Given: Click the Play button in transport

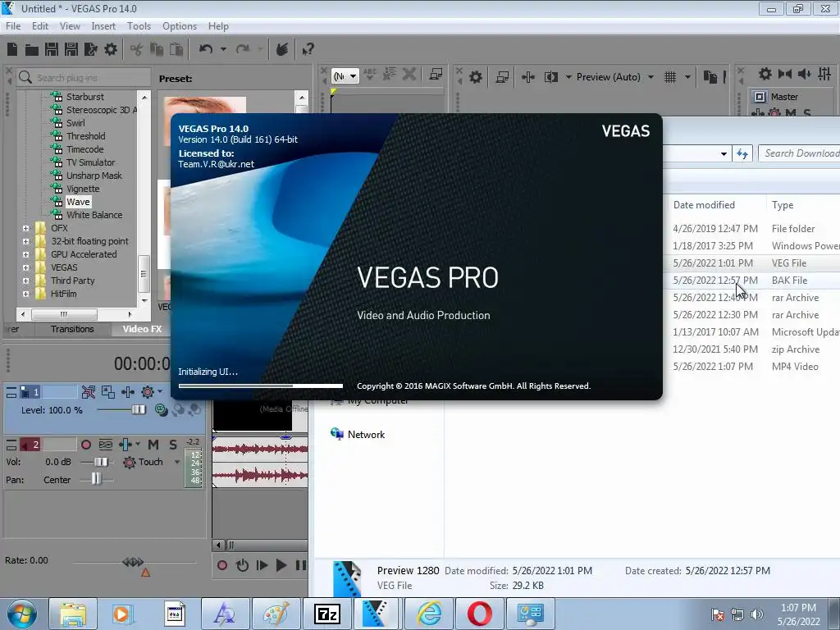Looking at the screenshot, I should pos(281,565).
